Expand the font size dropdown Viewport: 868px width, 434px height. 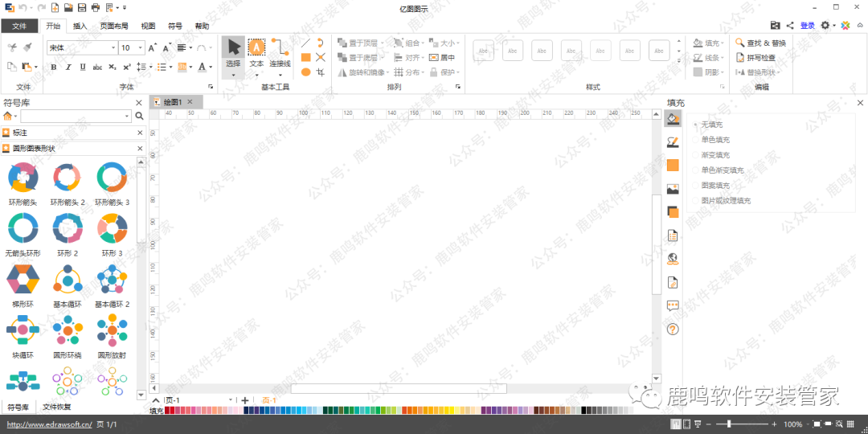(x=141, y=48)
